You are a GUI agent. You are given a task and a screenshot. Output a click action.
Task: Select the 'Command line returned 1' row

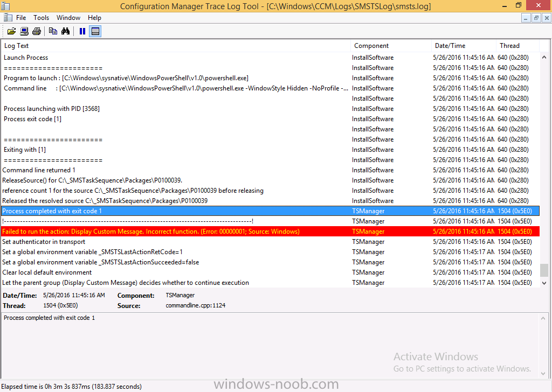pos(271,170)
